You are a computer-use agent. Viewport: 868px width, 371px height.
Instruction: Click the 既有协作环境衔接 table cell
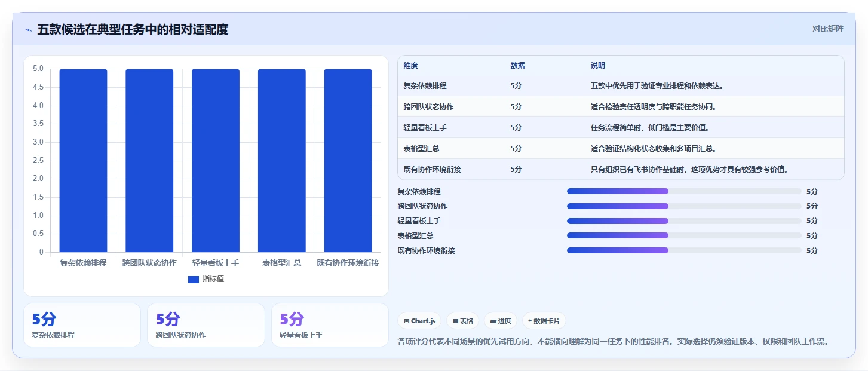pos(432,170)
